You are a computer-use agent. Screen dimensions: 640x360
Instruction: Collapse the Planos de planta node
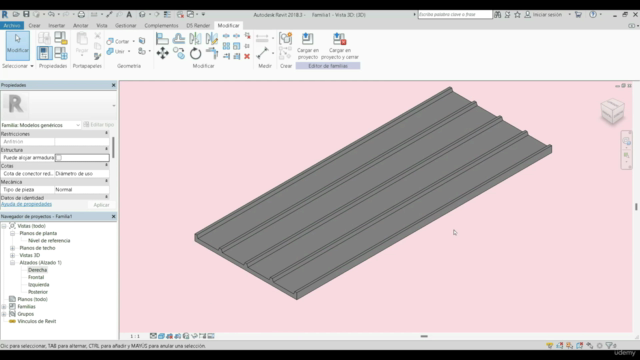(x=12, y=233)
